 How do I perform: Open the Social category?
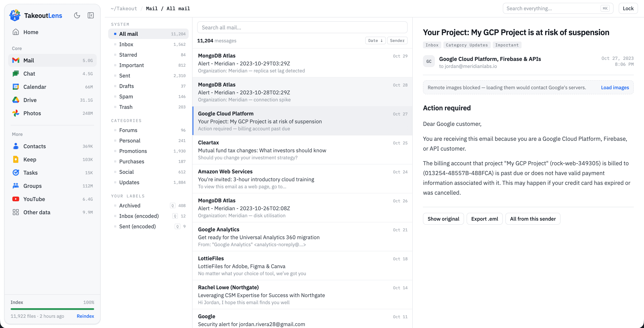tap(148, 172)
